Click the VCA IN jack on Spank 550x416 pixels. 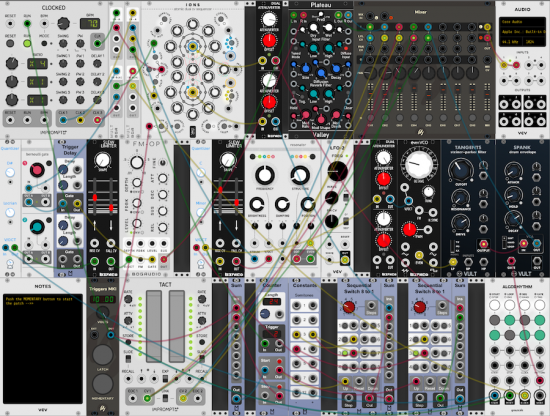(523, 243)
